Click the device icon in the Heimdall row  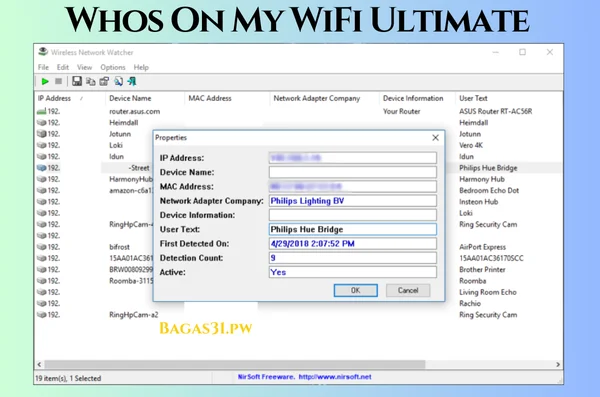42,123
